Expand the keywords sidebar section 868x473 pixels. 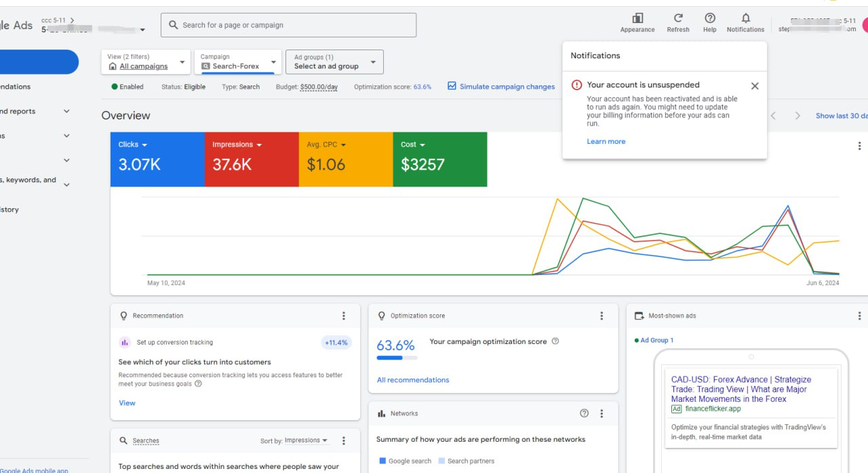66,185
